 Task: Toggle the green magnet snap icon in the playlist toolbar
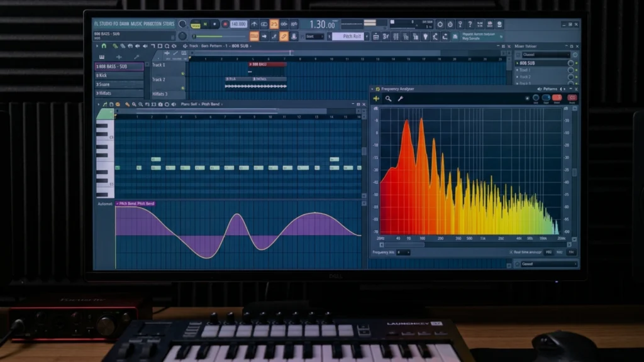tap(104, 46)
